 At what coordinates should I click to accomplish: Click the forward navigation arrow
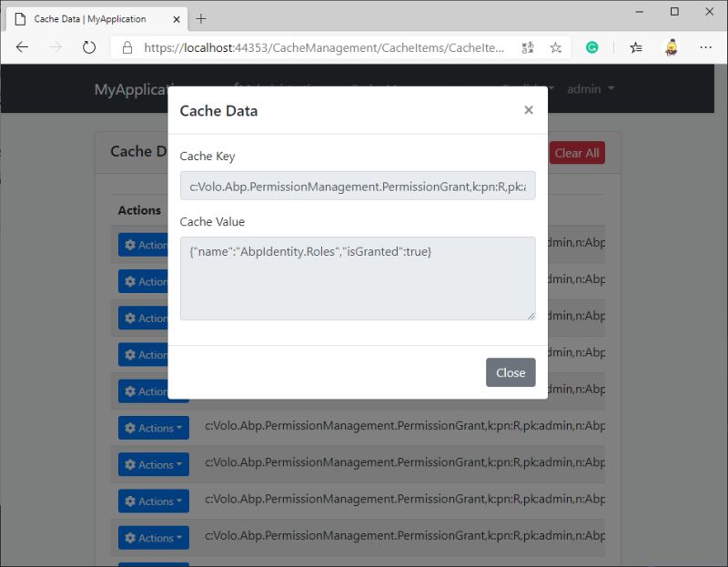55,47
